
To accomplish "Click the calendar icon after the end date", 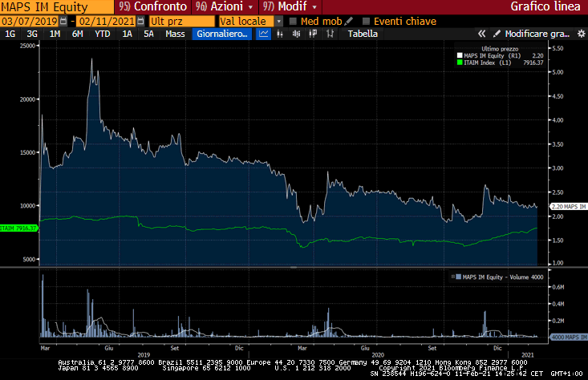I will [141, 22].
